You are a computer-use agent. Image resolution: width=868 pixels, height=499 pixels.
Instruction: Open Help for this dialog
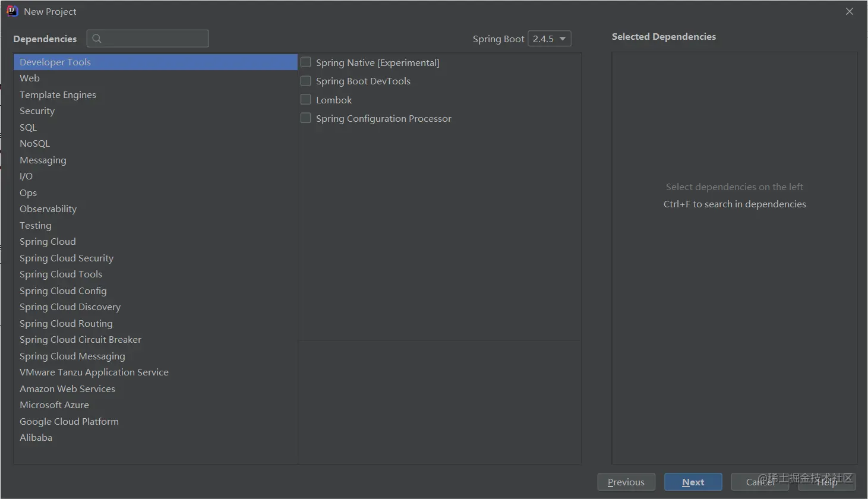click(827, 482)
